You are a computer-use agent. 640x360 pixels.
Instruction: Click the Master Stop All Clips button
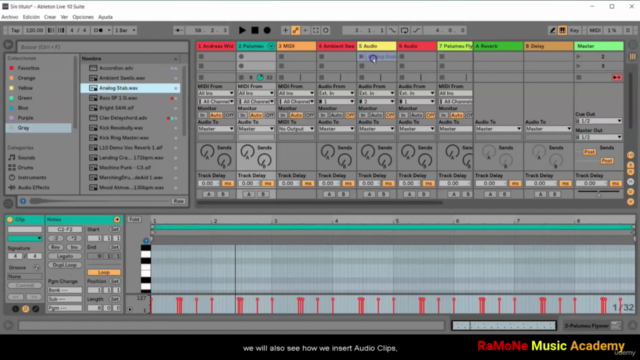point(579,77)
